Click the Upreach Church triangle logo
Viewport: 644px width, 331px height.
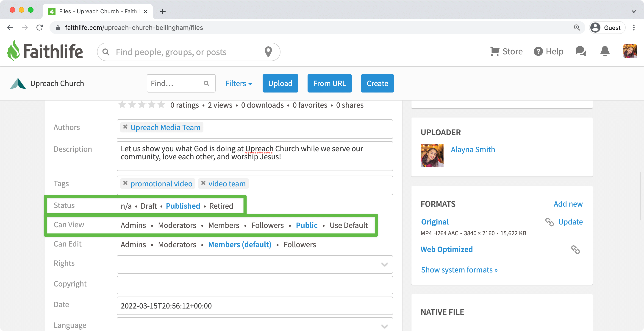[18, 83]
